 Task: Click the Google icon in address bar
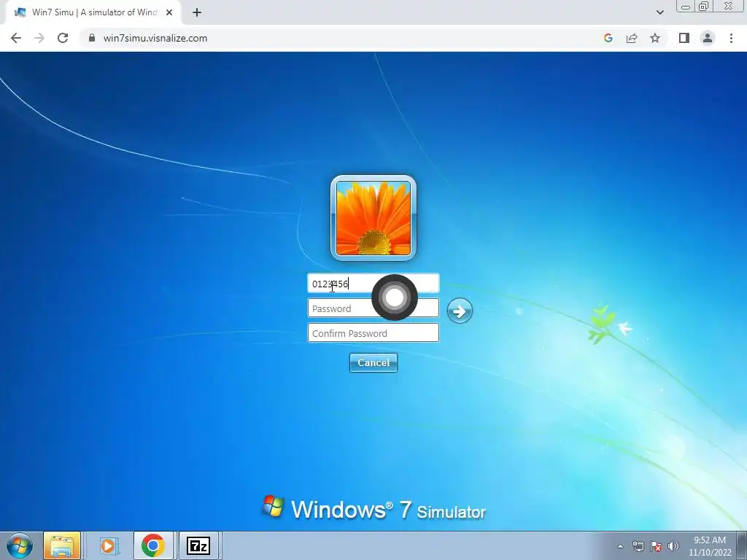pyautogui.click(x=608, y=38)
